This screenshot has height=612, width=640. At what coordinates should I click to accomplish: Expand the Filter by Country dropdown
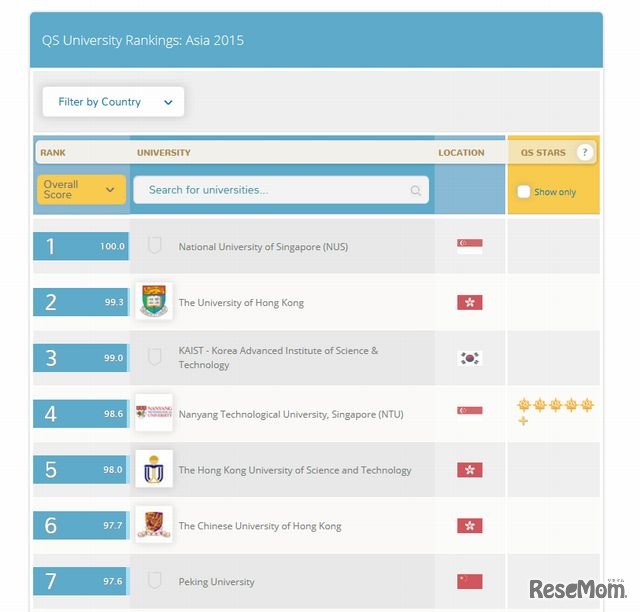[x=113, y=102]
